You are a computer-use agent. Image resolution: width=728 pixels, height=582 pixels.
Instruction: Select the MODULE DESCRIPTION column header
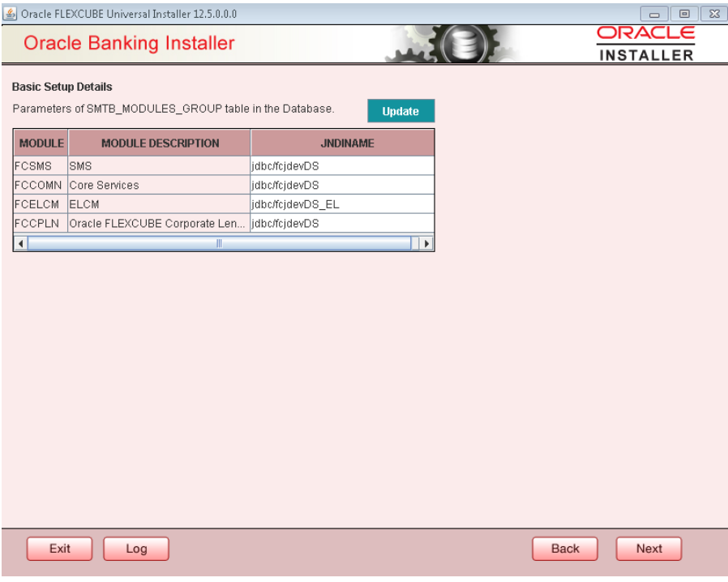coord(160,143)
